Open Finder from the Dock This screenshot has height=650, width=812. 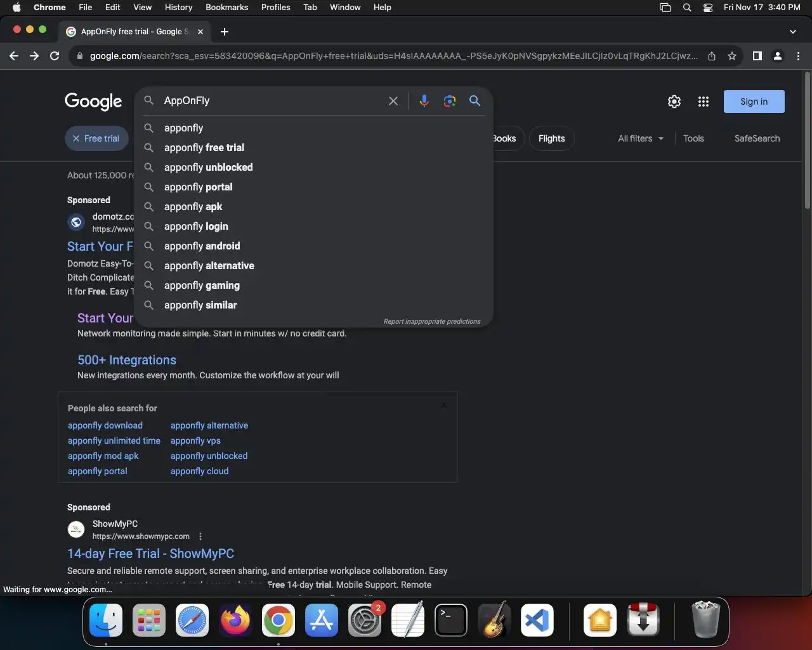[106, 620]
